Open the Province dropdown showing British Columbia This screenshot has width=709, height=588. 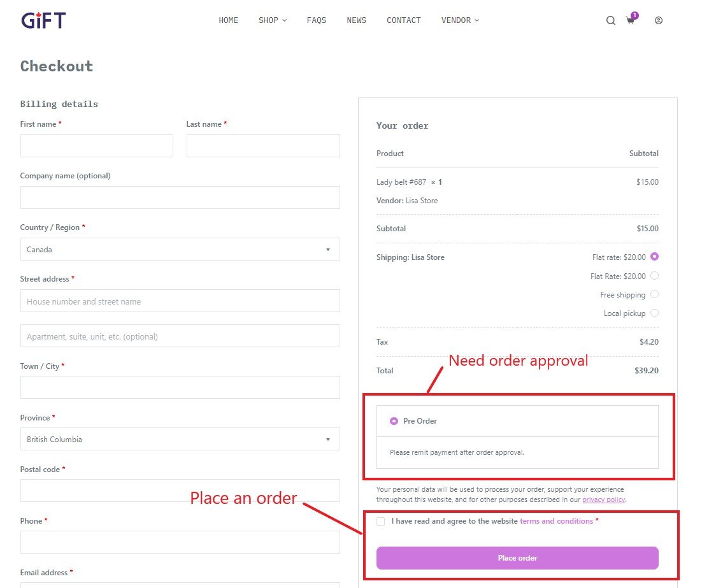[x=179, y=439]
